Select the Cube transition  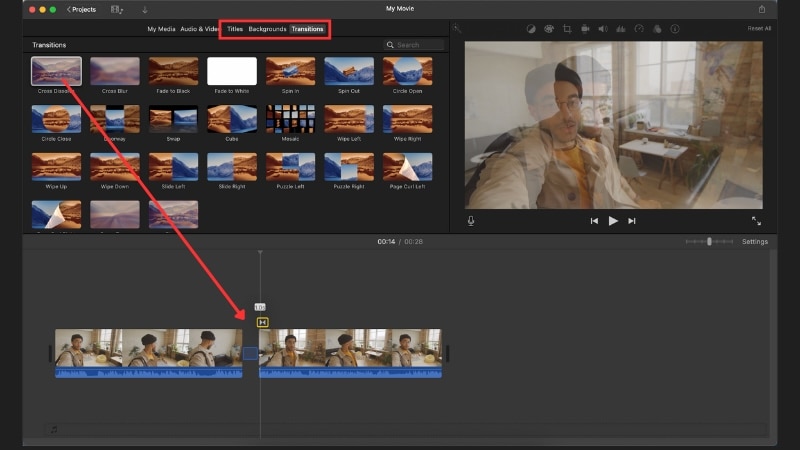pos(232,119)
